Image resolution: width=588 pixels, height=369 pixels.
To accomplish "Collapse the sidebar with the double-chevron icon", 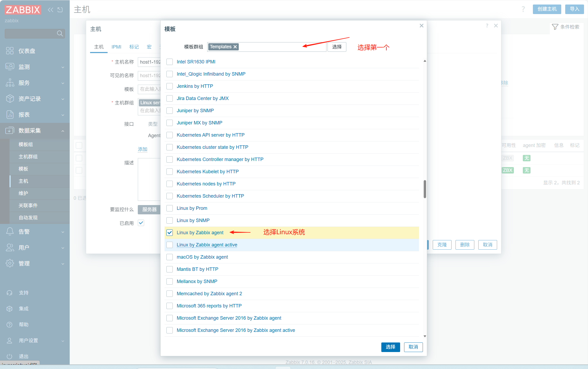I will pyautogui.click(x=50, y=10).
